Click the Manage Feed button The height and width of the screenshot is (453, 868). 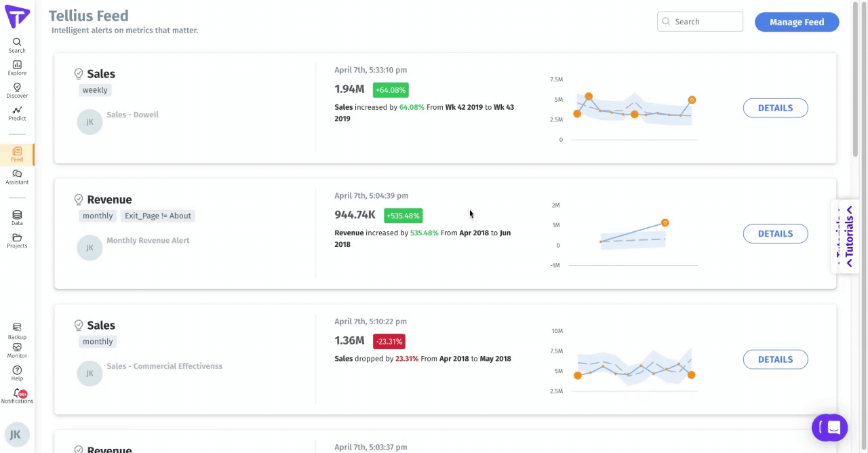coord(796,22)
